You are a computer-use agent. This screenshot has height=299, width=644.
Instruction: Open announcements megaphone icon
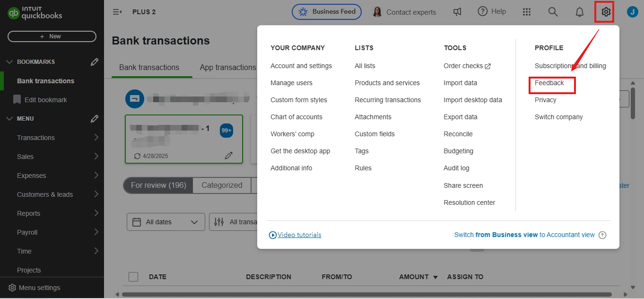[457, 12]
